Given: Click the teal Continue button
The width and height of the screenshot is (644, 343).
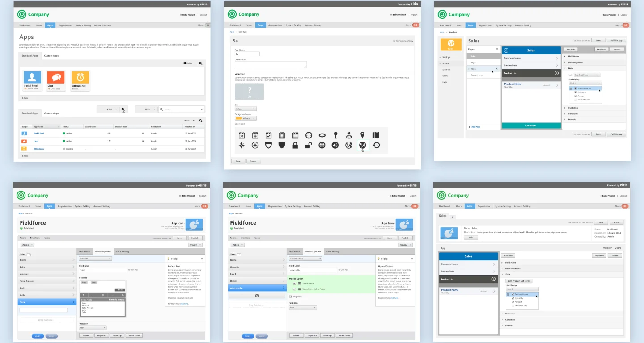Looking at the screenshot, I should tap(531, 125).
